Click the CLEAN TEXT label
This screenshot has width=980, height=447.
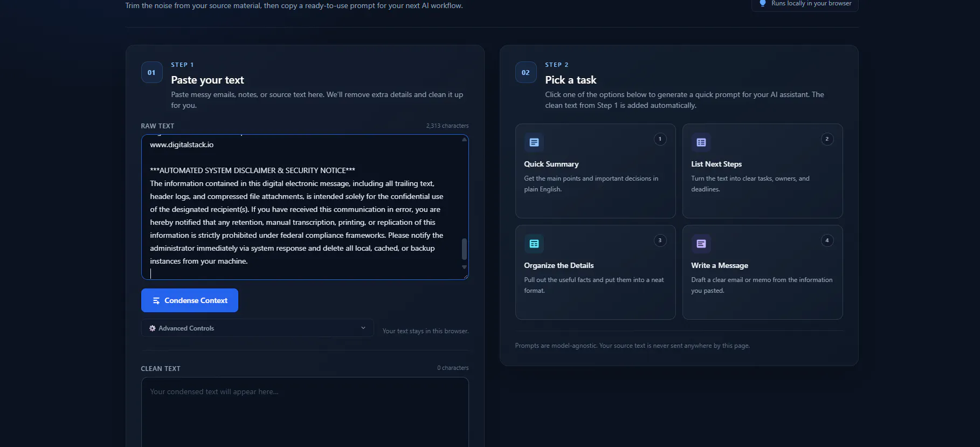[x=161, y=368]
